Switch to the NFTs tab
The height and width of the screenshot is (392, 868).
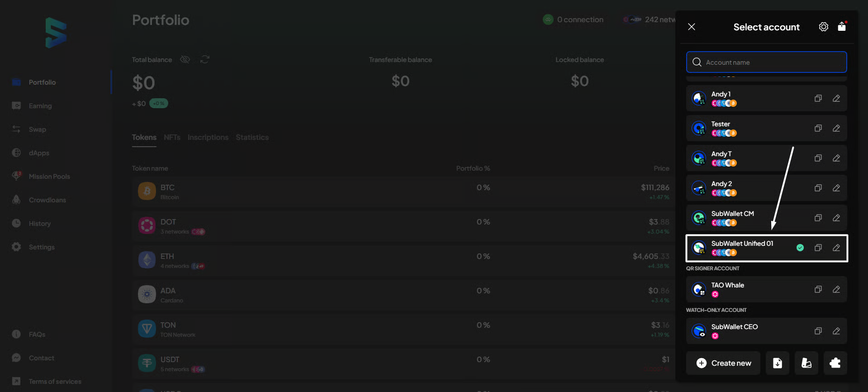coord(172,137)
